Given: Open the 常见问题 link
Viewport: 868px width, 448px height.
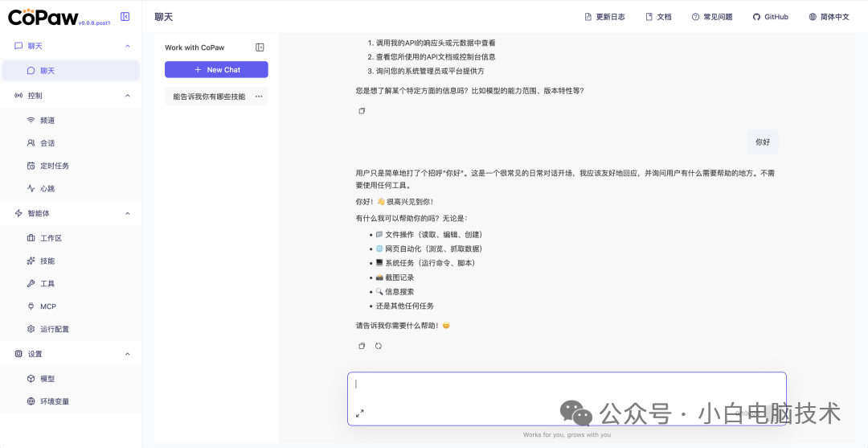Looking at the screenshot, I should [x=712, y=17].
